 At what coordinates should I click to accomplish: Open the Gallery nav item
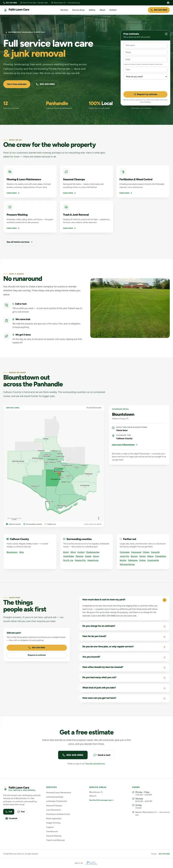click(92, 10)
